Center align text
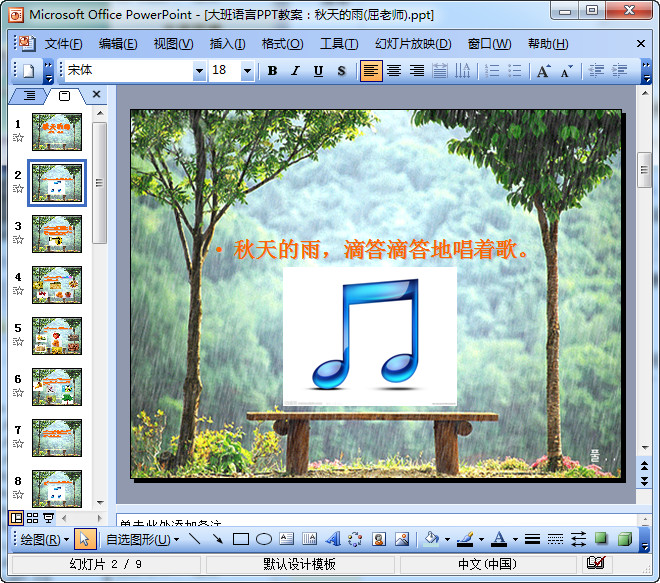660x583 pixels. (394, 71)
